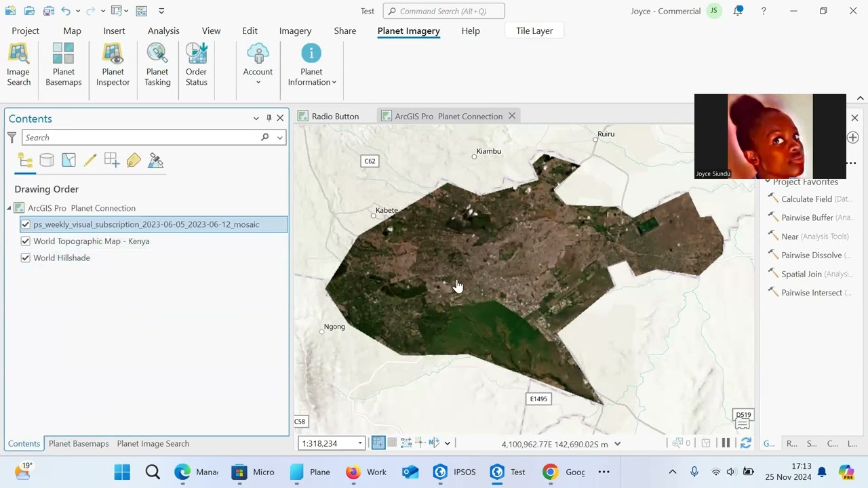Image resolution: width=868 pixels, height=488 pixels.
Task: Open the Account cloud menu
Action: (258, 65)
